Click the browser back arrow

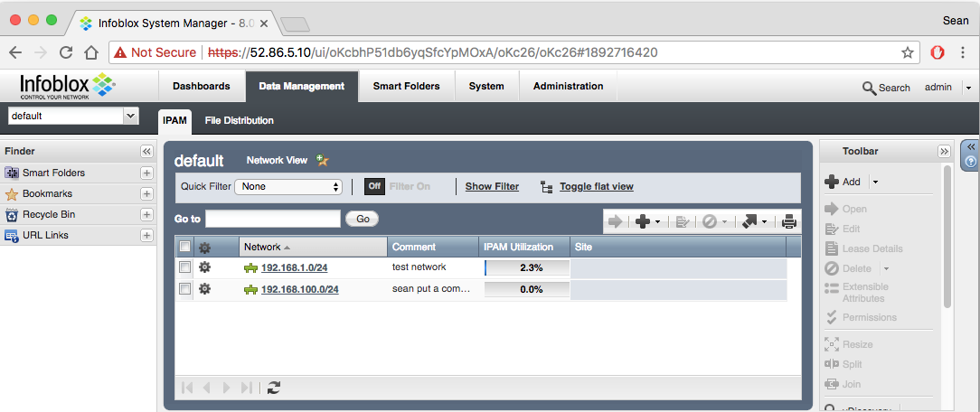15,52
